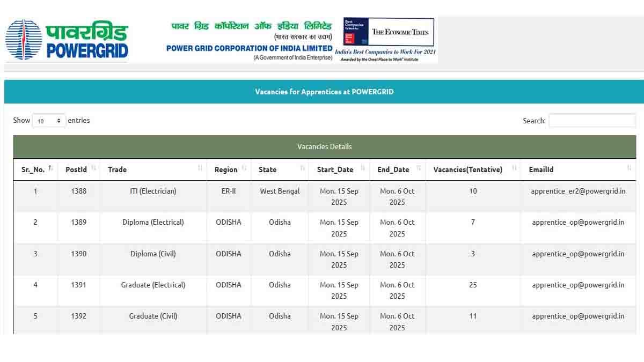The height and width of the screenshot is (362, 644).
Task: Click the Vacancies for Apprentices banner
Action: (324, 91)
